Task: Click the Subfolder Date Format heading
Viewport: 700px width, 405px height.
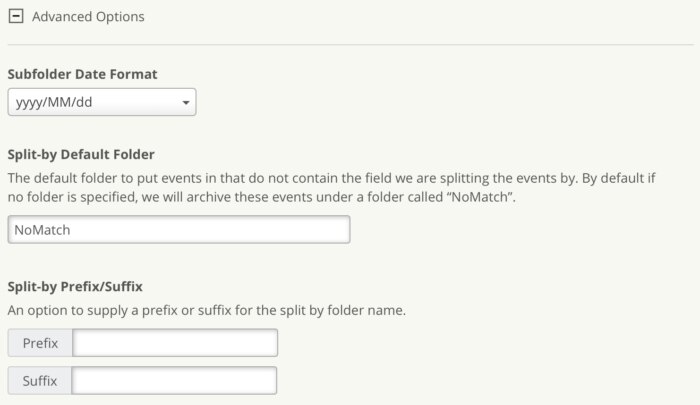Action: (82, 74)
